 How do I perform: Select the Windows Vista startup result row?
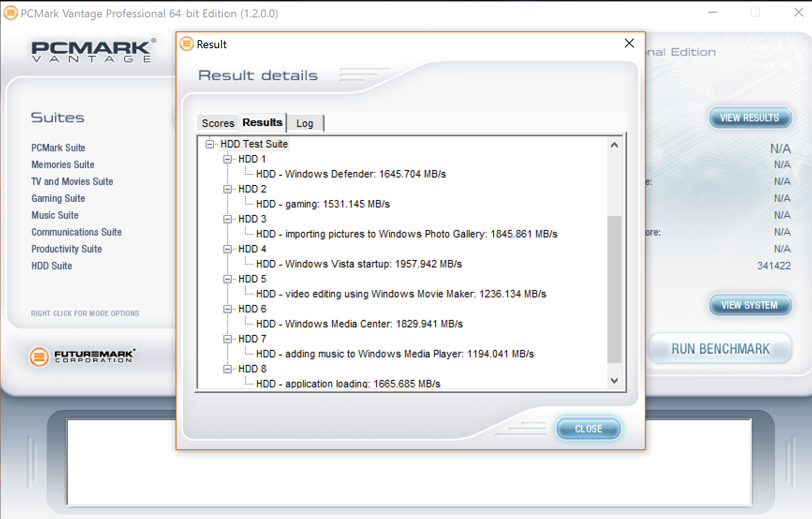pos(359,264)
